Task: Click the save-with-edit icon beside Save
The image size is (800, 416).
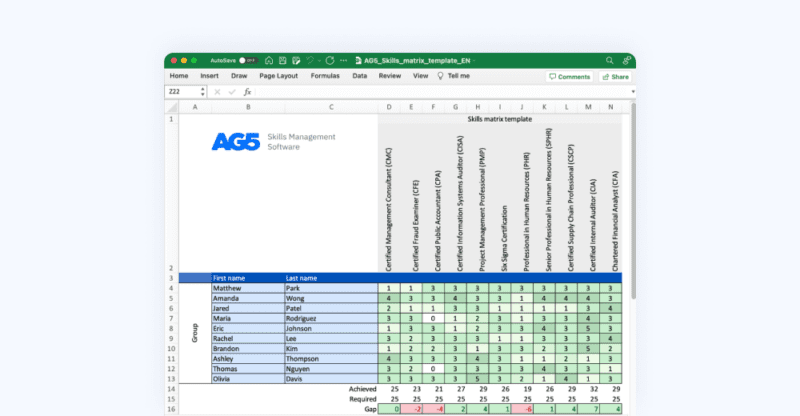Action: point(296,60)
